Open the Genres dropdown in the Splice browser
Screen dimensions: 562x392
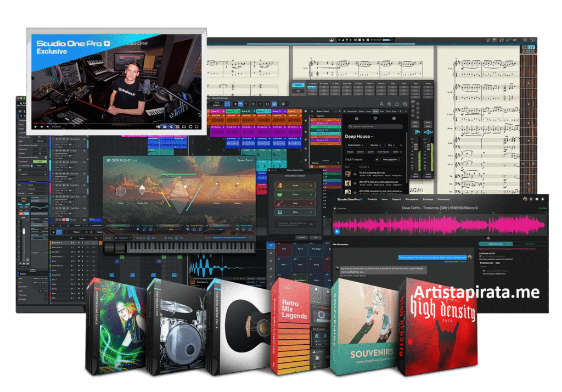click(x=376, y=145)
